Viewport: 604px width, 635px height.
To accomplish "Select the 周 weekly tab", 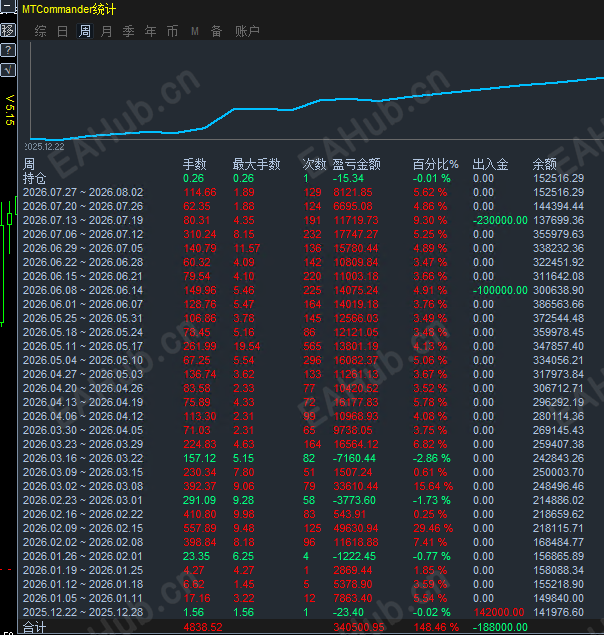I will tap(85, 31).
